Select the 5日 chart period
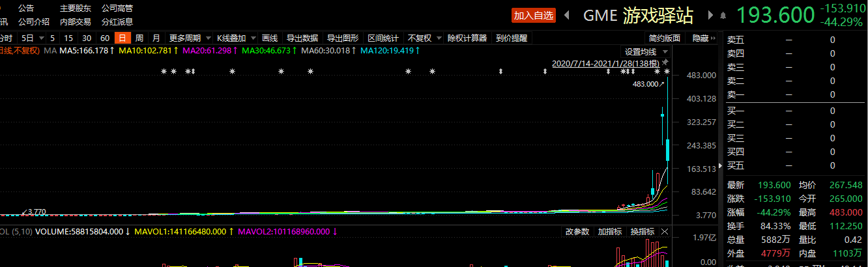This screenshot has height=267, width=868. (27, 38)
